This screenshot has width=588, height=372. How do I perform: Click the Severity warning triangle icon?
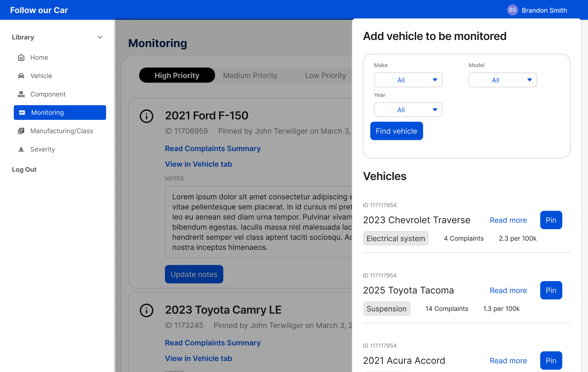point(21,149)
